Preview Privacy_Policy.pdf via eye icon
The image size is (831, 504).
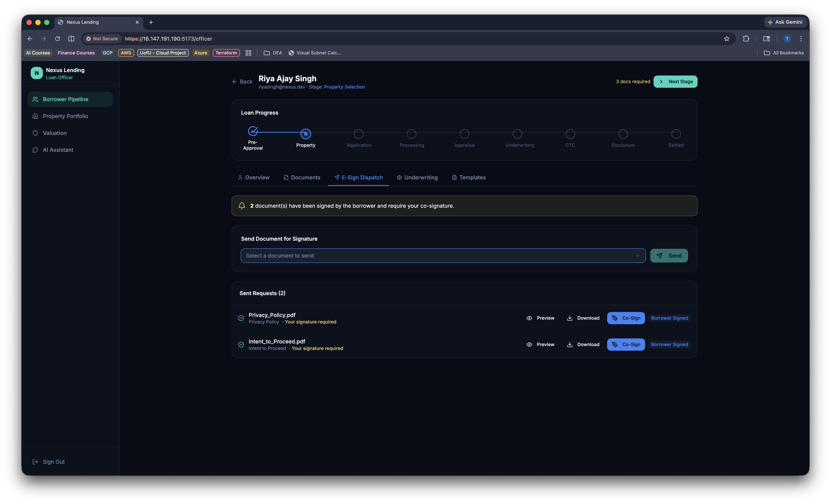pyautogui.click(x=530, y=318)
